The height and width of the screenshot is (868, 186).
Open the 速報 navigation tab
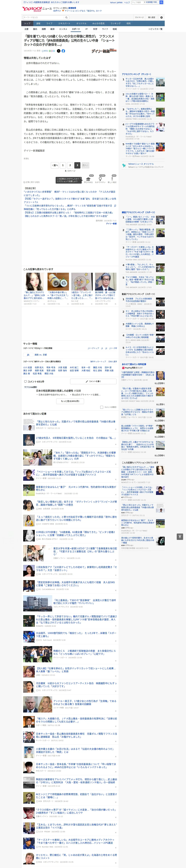[x=38, y=24]
